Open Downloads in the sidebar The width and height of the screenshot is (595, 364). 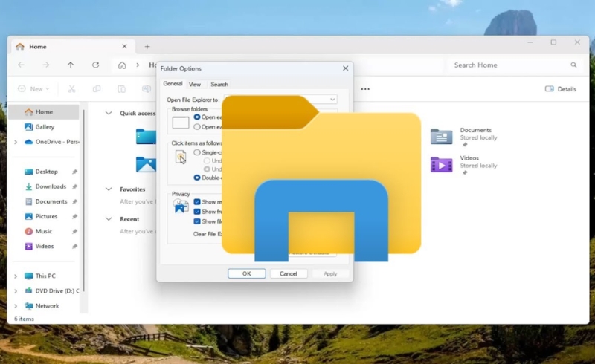point(51,186)
